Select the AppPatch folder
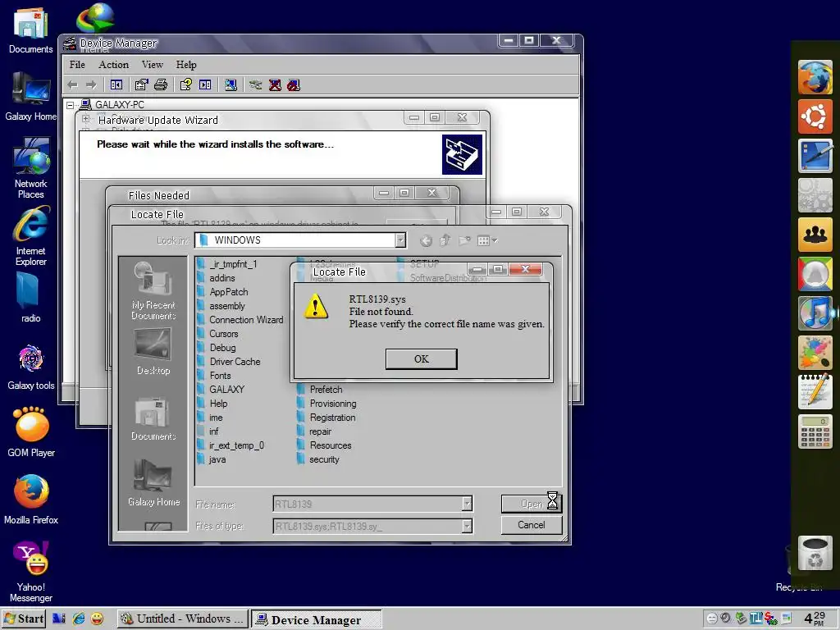The width and height of the screenshot is (840, 630). [x=223, y=292]
